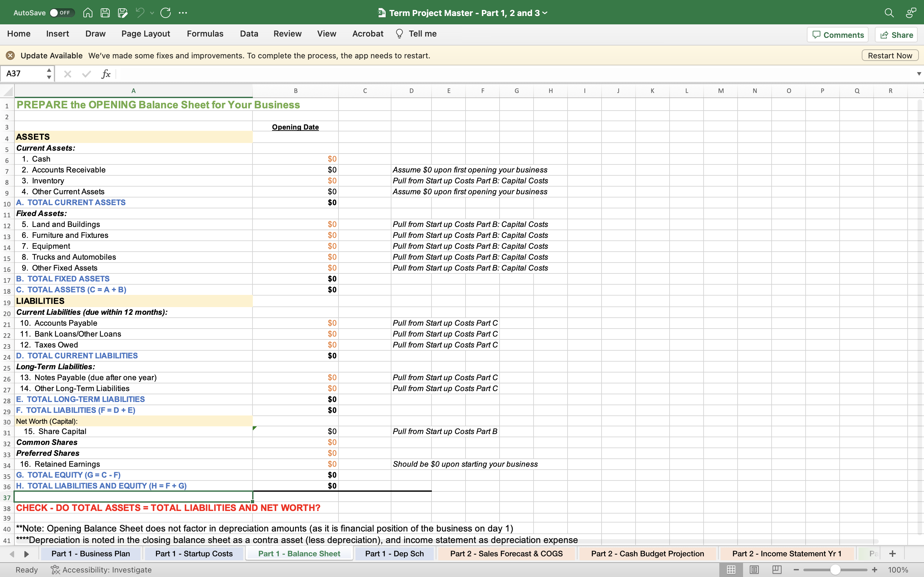Click the Home icon in title bar

click(x=88, y=13)
